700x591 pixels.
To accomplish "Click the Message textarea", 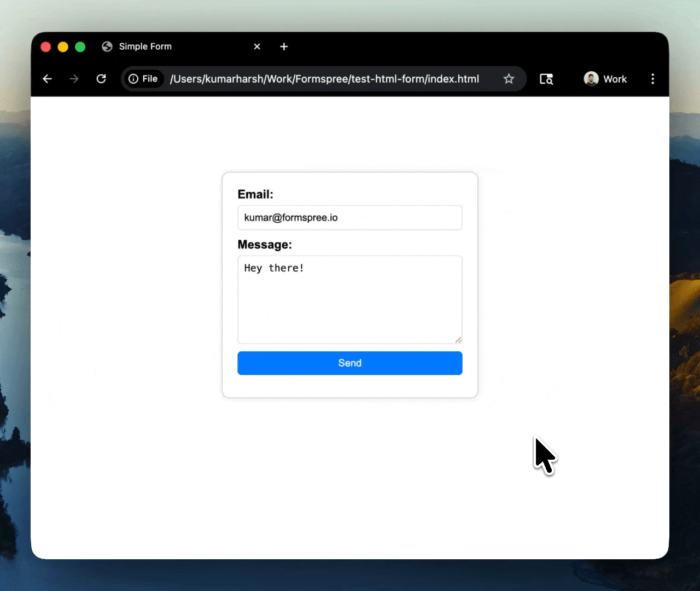I will click(x=350, y=299).
